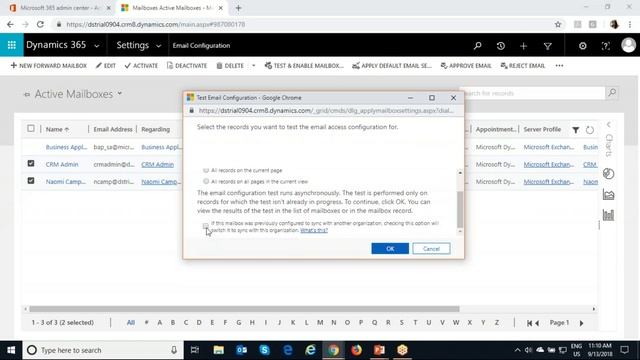Refresh the mailbox grid list
640x360 pixels.
click(x=590, y=130)
